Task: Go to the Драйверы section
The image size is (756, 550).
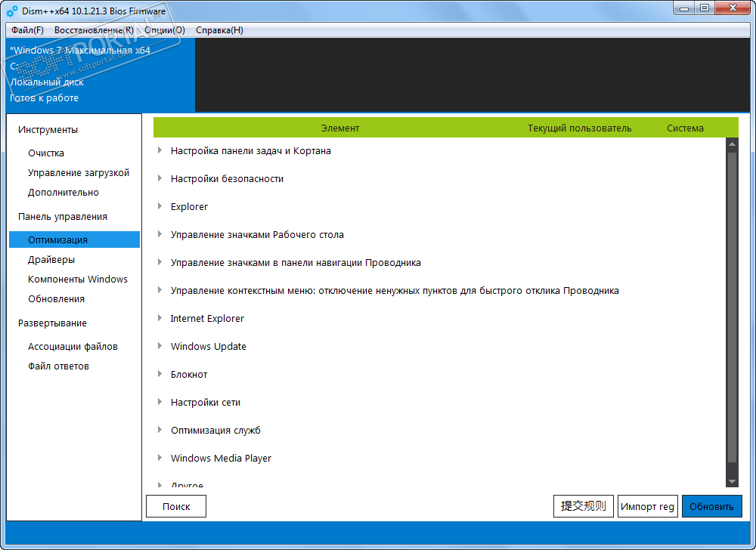Action: 51,260
